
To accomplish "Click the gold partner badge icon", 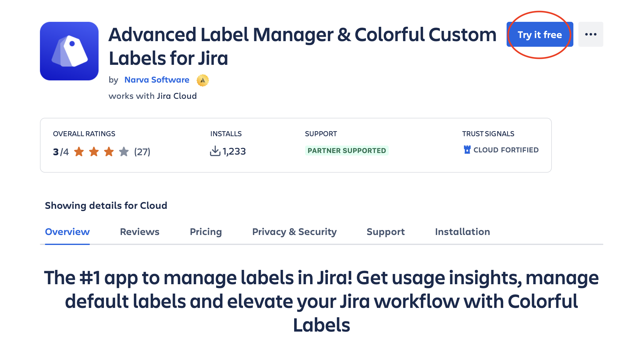I will (x=202, y=80).
